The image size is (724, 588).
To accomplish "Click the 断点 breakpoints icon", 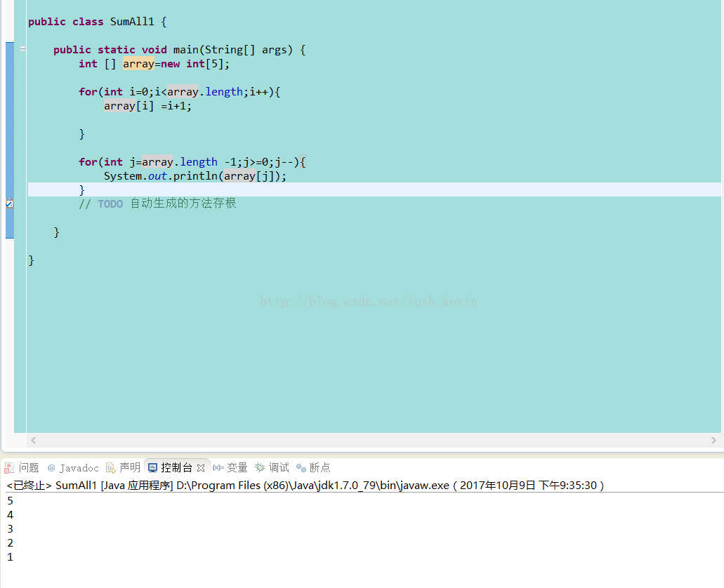I will (301, 468).
